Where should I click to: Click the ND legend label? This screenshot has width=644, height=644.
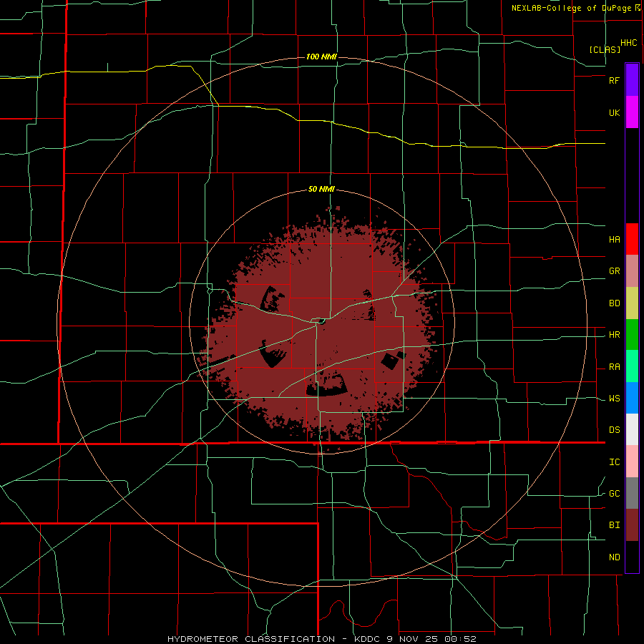tap(614, 557)
